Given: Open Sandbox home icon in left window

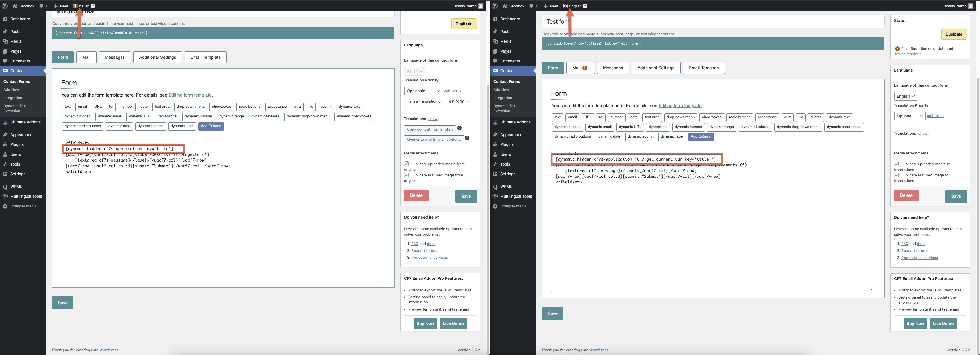Looking at the screenshot, I should tap(15, 6).
